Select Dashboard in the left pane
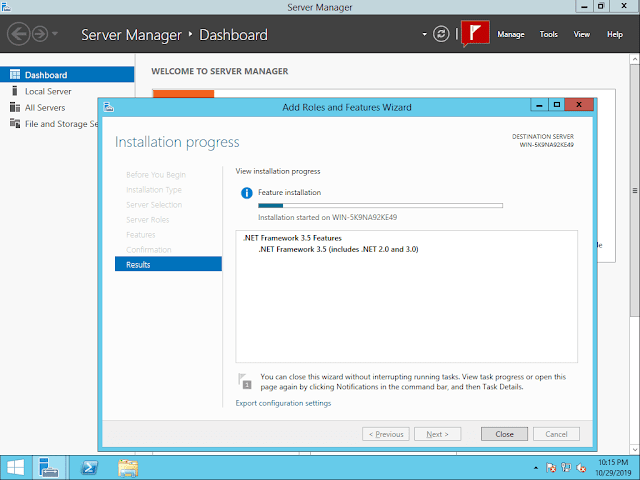The width and height of the screenshot is (640, 480). point(67,75)
